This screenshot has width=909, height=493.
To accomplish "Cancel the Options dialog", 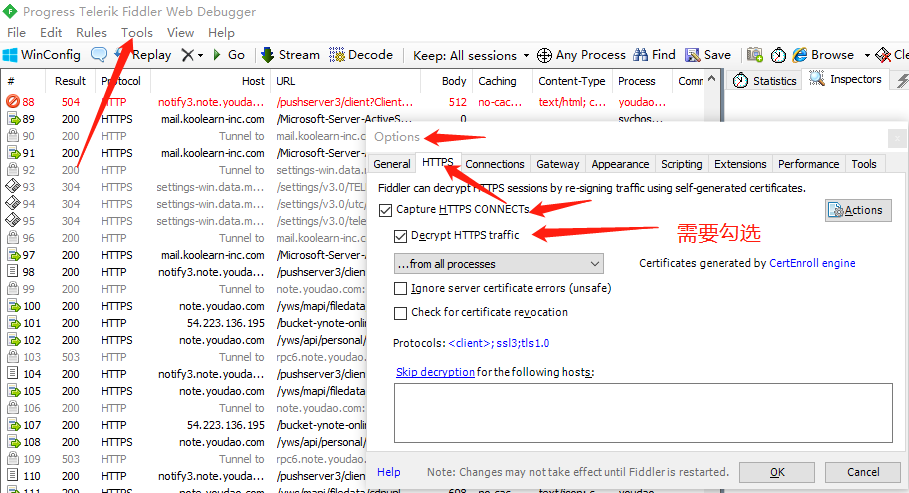I will [x=863, y=473].
